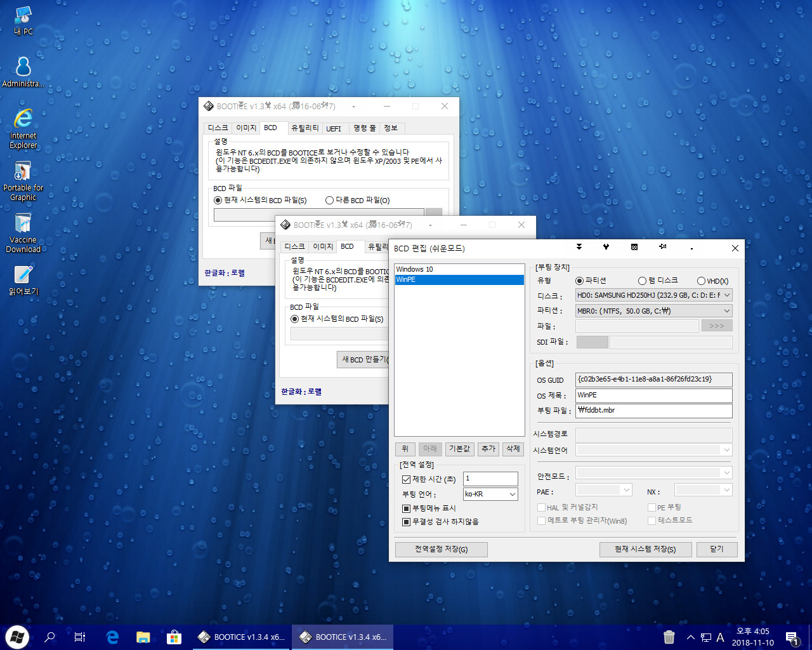Click the BOOTICE diamond logo in back window title bar
Viewport: 812px width, 650px height.
(x=209, y=106)
